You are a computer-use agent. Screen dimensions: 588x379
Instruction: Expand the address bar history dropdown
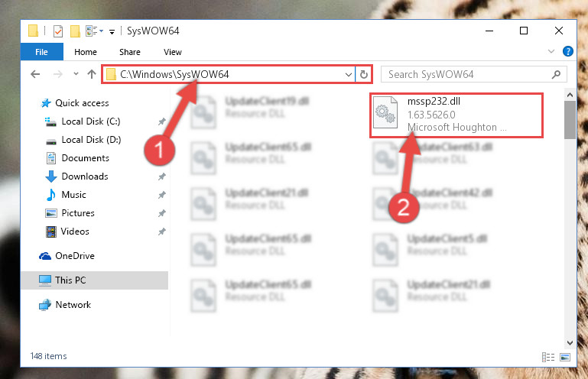349,74
